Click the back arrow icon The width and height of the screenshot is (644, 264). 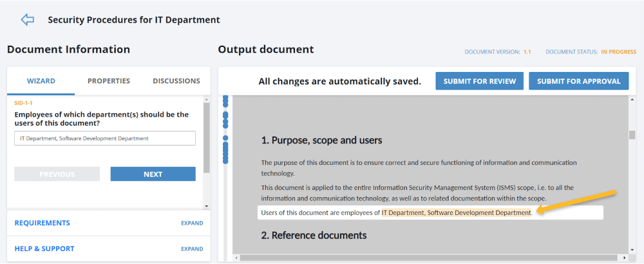[28, 19]
